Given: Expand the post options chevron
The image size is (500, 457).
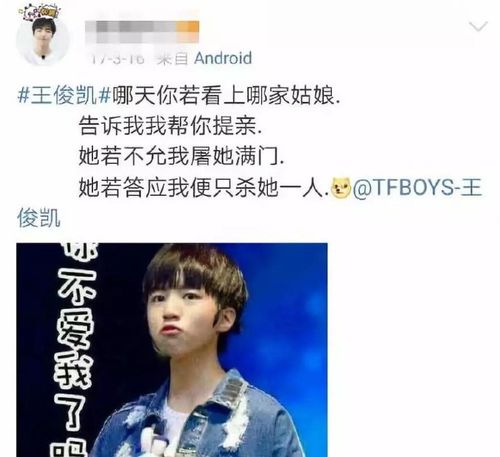Looking at the screenshot, I should pyautogui.click(x=478, y=27).
